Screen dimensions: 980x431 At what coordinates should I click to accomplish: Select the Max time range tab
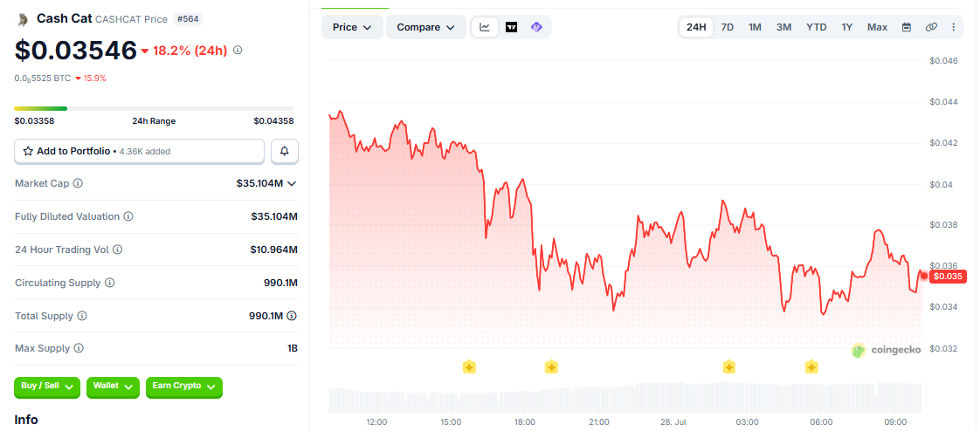coord(878,27)
